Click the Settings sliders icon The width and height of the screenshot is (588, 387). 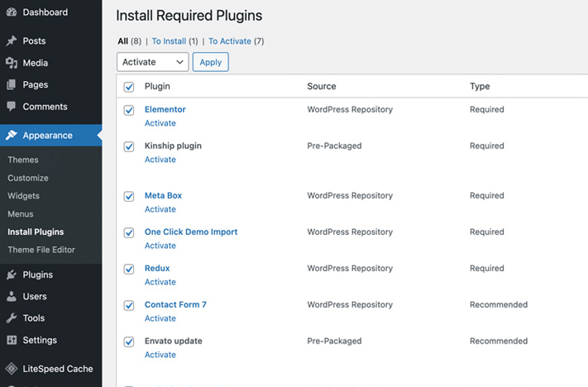pos(12,340)
